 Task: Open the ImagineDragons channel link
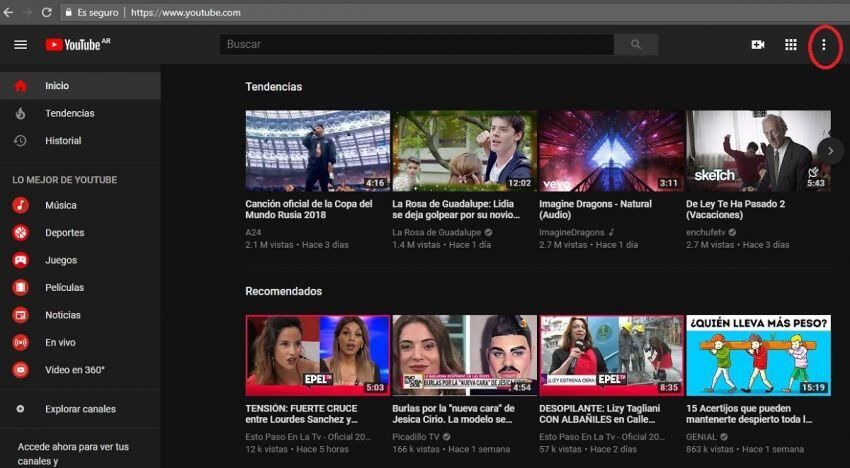(x=572, y=232)
